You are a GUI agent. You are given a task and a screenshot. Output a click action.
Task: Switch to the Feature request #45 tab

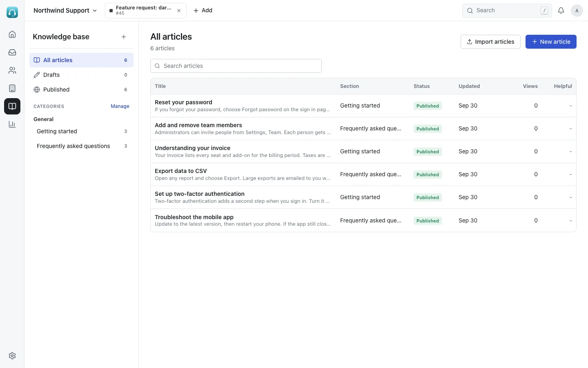(141, 11)
